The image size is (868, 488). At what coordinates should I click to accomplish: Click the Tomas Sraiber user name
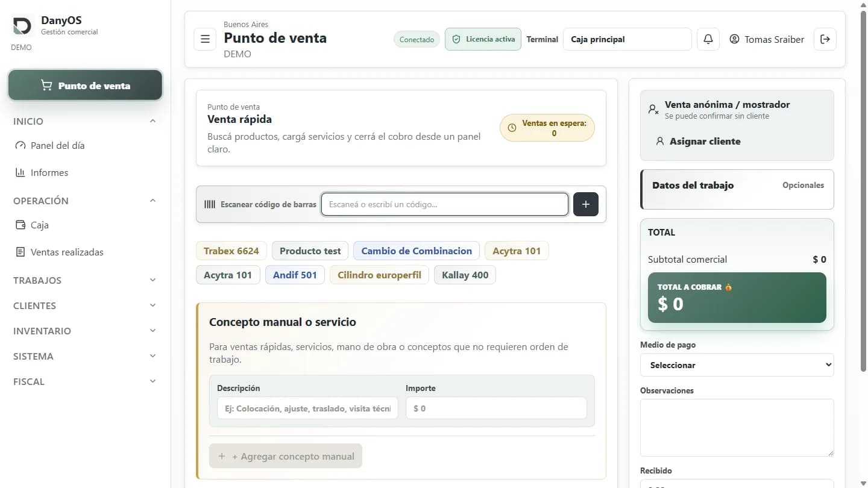774,39
